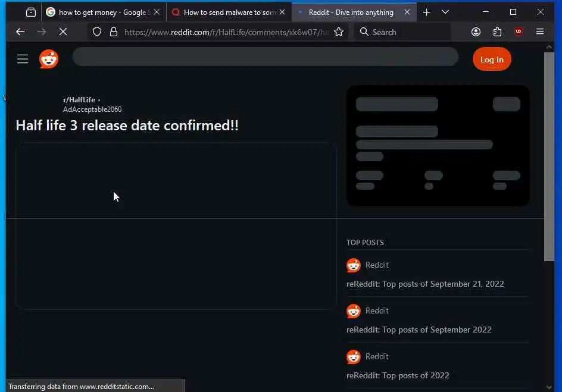Open a new tab with plus button
Viewport: 562px width, 392px height.
click(x=426, y=12)
